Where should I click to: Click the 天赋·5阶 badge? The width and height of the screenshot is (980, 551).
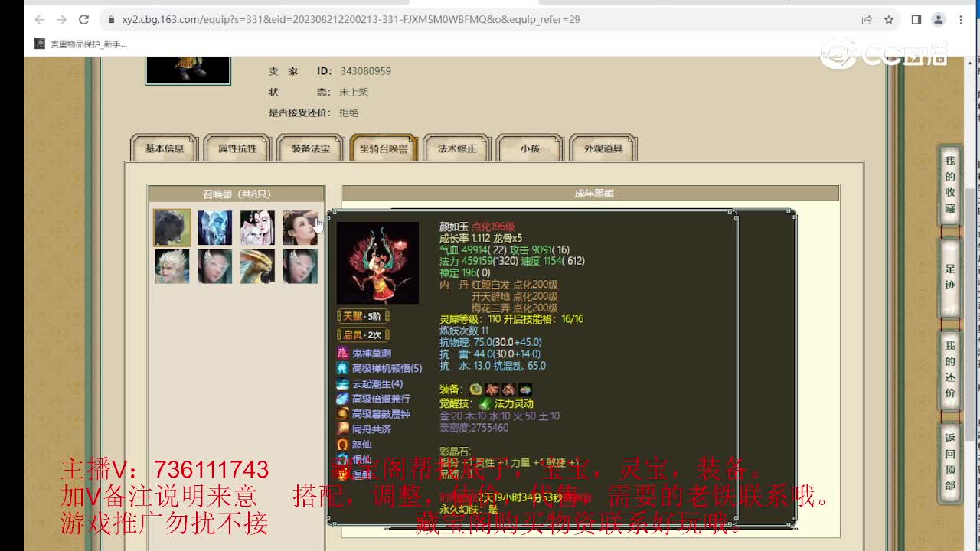coord(363,316)
